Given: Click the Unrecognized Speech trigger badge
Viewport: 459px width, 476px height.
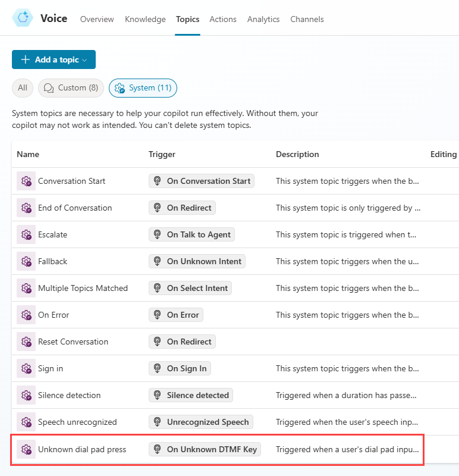Looking at the screenshot, I should tap(201, 422).
